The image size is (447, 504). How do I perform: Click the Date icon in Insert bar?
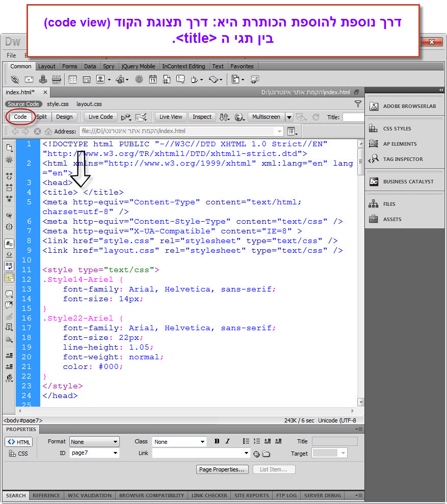pyautogui.click(x=153, y=79)
